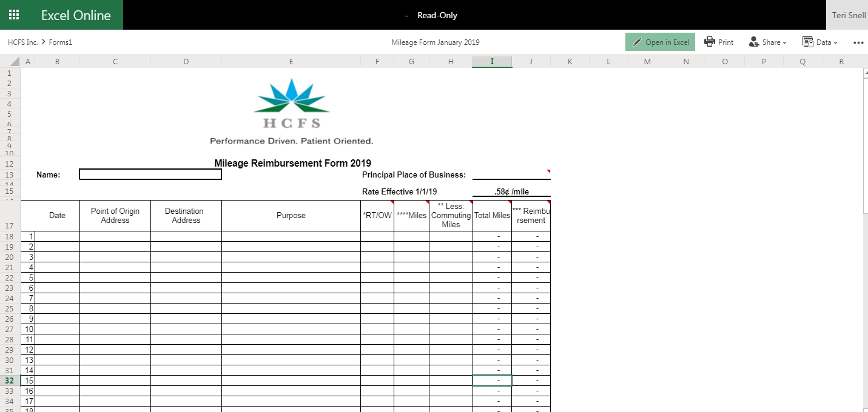The image size is (868, 412).
Task: Expand the Share dropdown arrow
Action: point(784,42)
